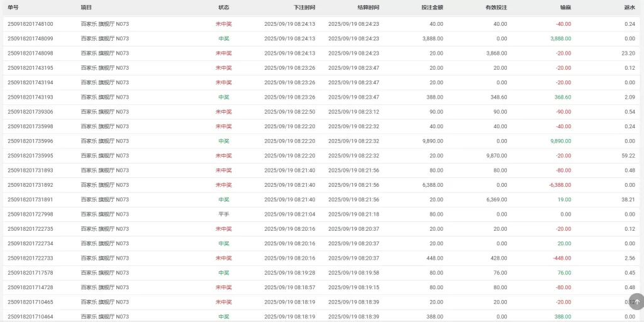The width and height of the screenshot is (644, 322).
Task: Select the 下注时间 column header
Action: (304, 8)
